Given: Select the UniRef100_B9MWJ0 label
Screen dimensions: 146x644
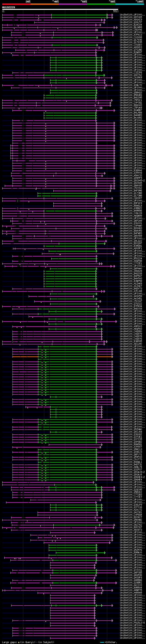Looking at the screenshot, I should pos(131,552).
